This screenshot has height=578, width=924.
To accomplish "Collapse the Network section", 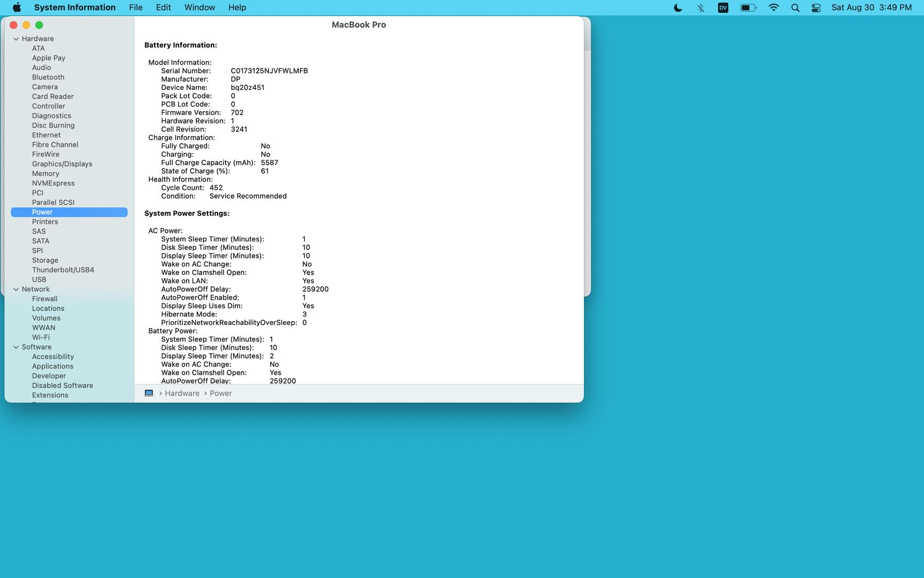I will tap(16, 290).
